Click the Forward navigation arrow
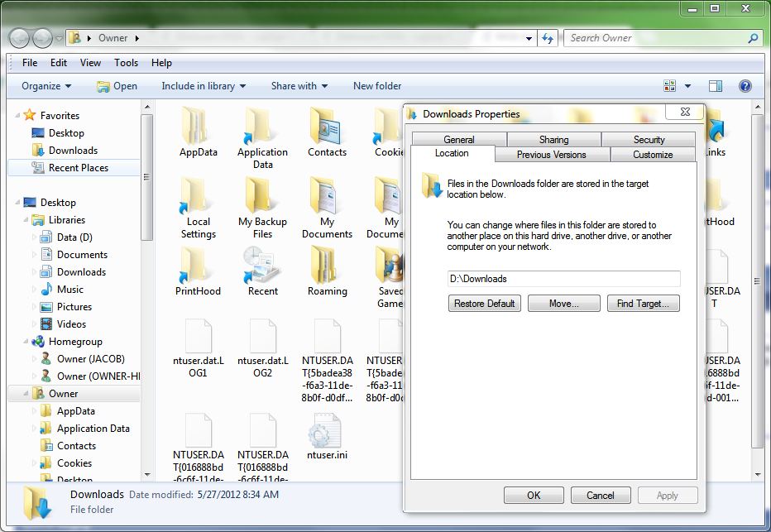Screen dimensions: 771x532 42,38
